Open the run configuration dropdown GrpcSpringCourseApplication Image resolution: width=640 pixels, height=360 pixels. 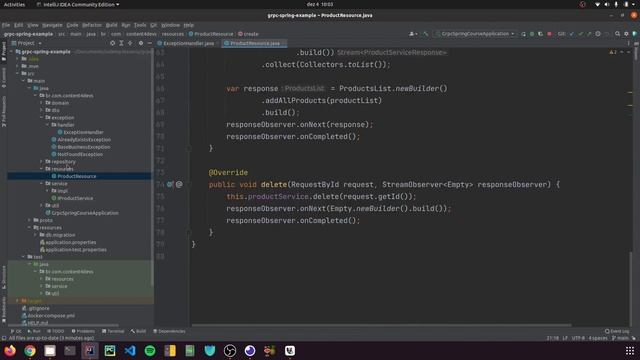(475, 34)
